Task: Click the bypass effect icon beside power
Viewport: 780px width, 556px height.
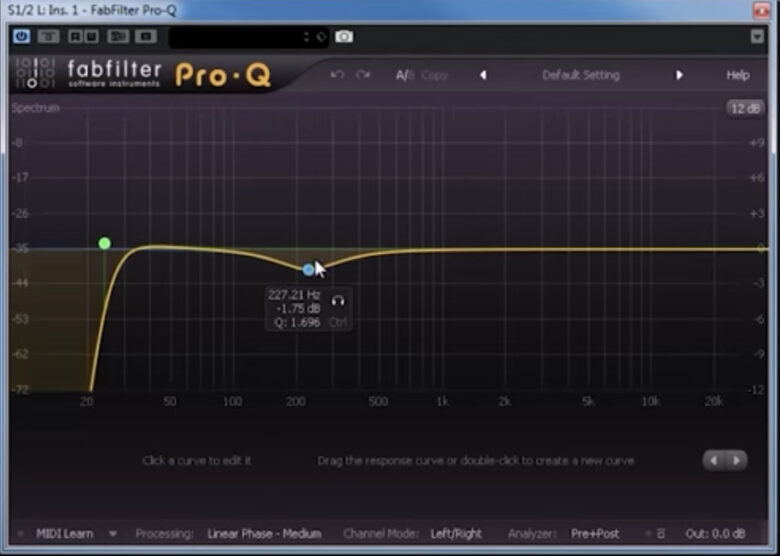Action: click(x=48, y=36)
